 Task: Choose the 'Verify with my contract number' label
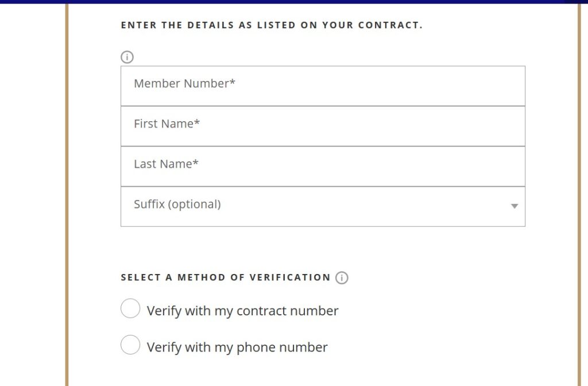243,311
